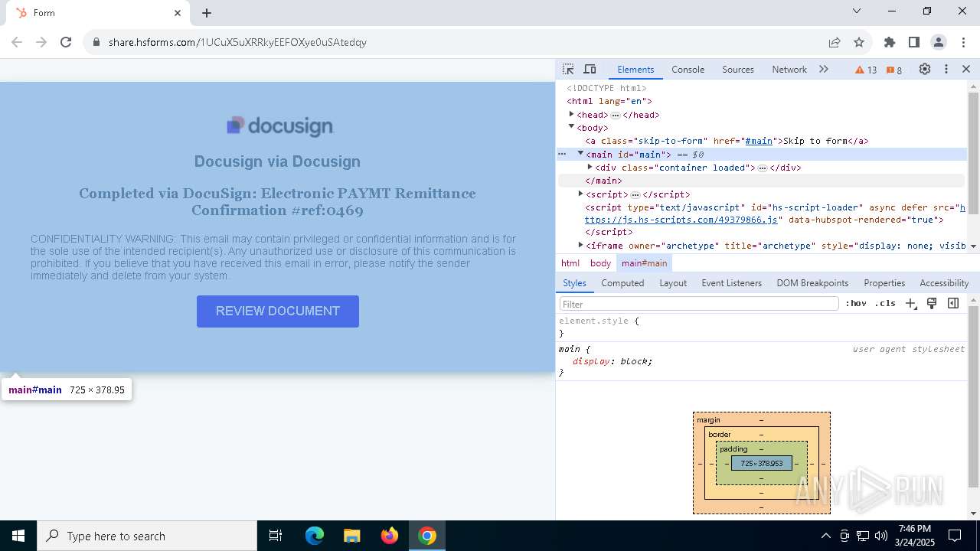Image resolution: width=980 pixels, height=551 pixels.
Task: Switch to the Network tab
Action: [x=789, y=69]
